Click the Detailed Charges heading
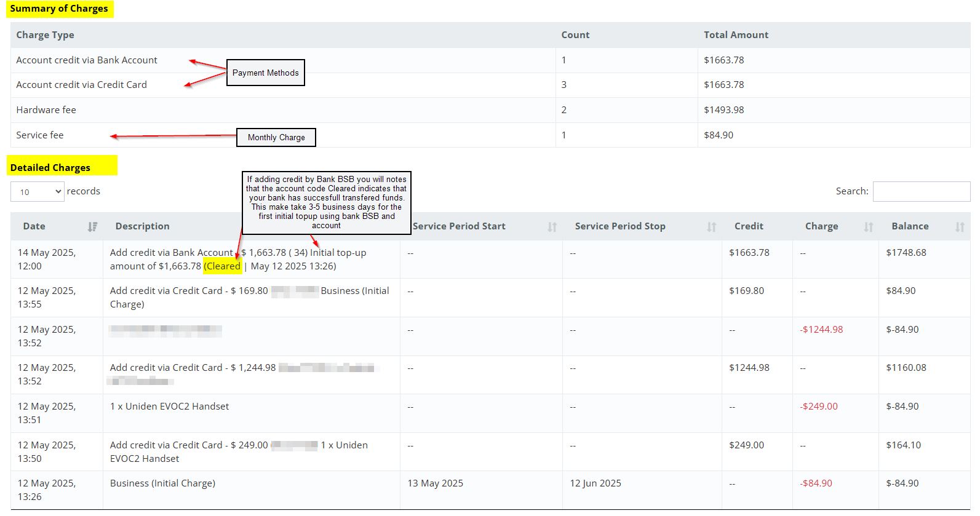 [50, 168]
